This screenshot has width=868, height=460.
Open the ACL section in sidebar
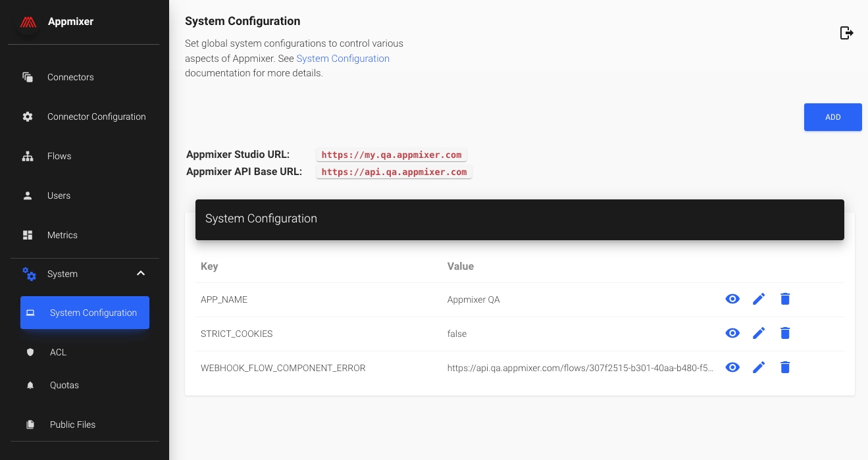[58, 352]
